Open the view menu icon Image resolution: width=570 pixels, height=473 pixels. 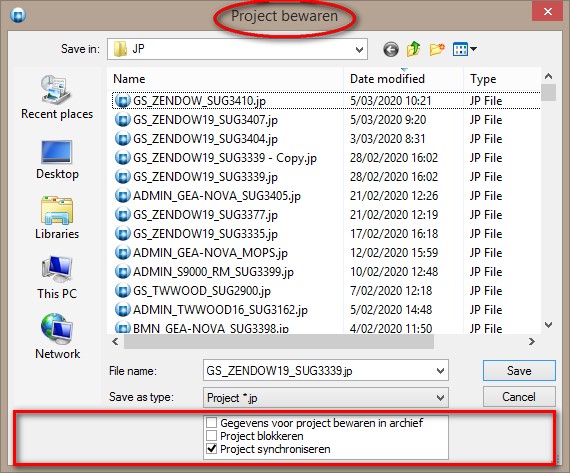click(465, 49)
